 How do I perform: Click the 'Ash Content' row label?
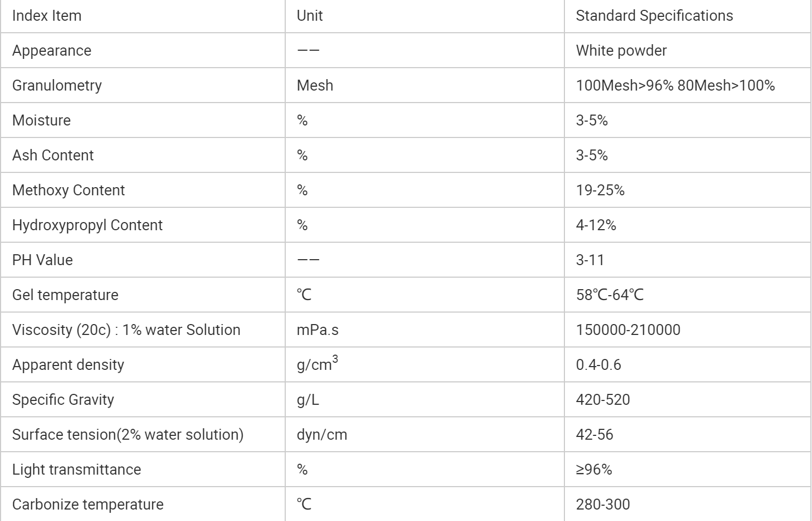[53, 155]
